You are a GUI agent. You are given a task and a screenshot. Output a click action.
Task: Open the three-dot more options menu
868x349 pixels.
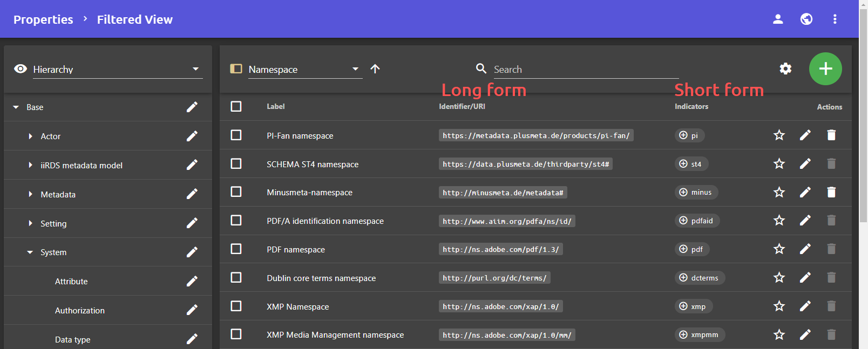pyautogui.click(x=835, y=19)
